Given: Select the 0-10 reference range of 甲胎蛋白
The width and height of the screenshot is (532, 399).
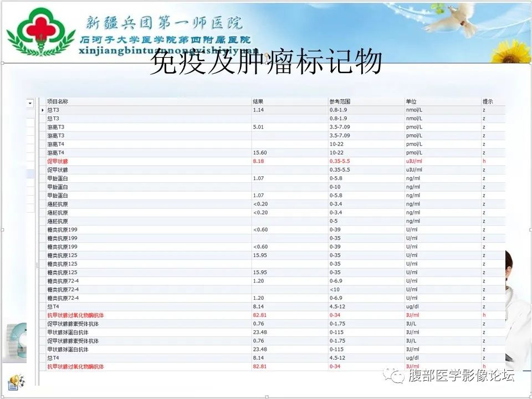Looking at the screenshot, I should tap(335, 187).
